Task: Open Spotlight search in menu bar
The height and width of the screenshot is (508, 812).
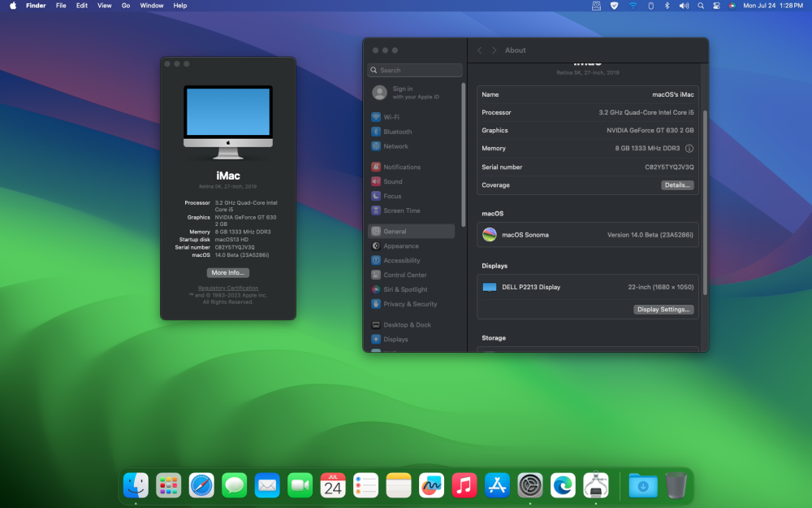Action: pos(701,6)
